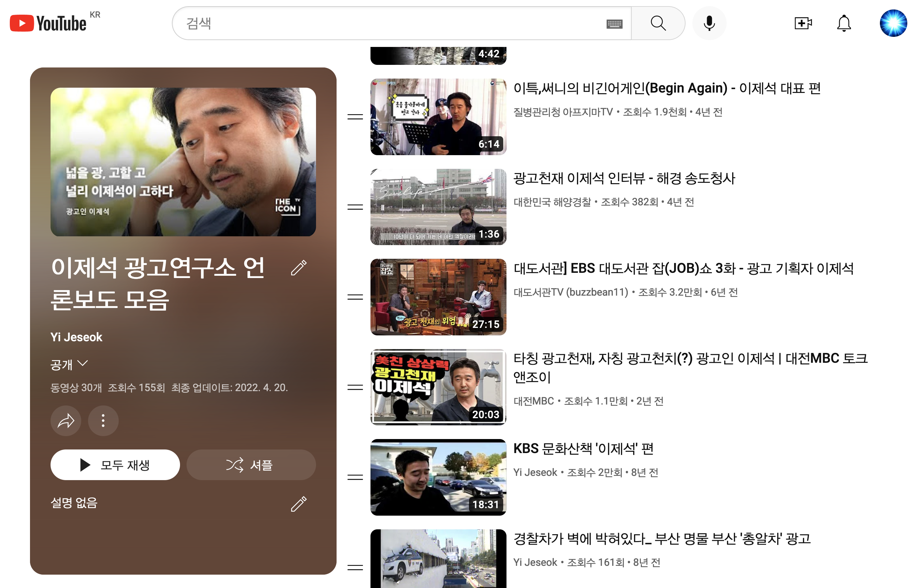Open the playlist more options three-dot menu

coord(103,420)
